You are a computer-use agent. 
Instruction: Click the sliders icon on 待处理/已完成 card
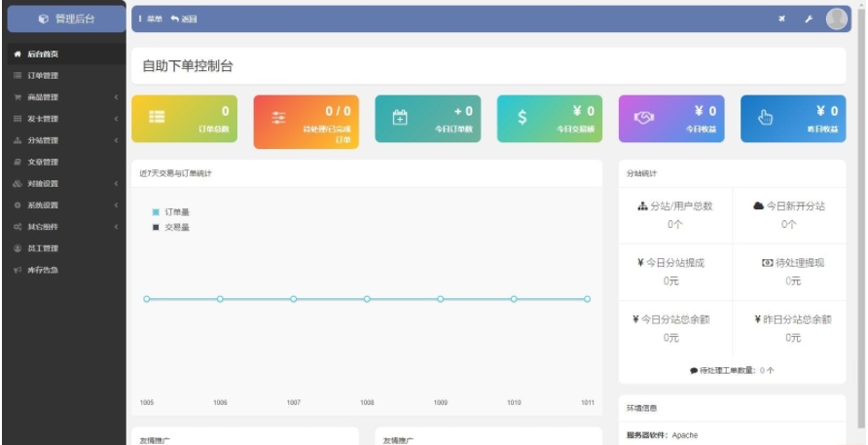(x=278, y=118)
